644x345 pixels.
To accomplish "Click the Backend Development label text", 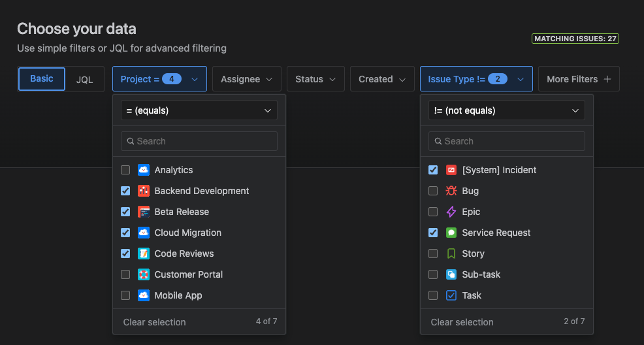I will pyautogui.click(x=202, y=191).
